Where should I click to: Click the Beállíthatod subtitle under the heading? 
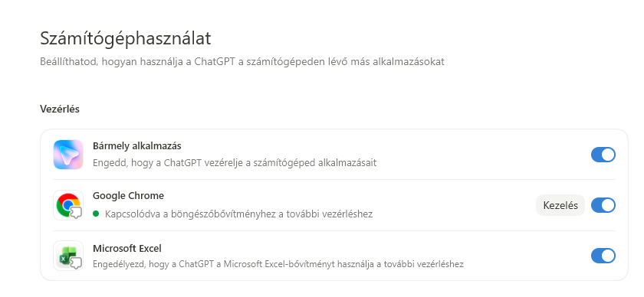242,62
